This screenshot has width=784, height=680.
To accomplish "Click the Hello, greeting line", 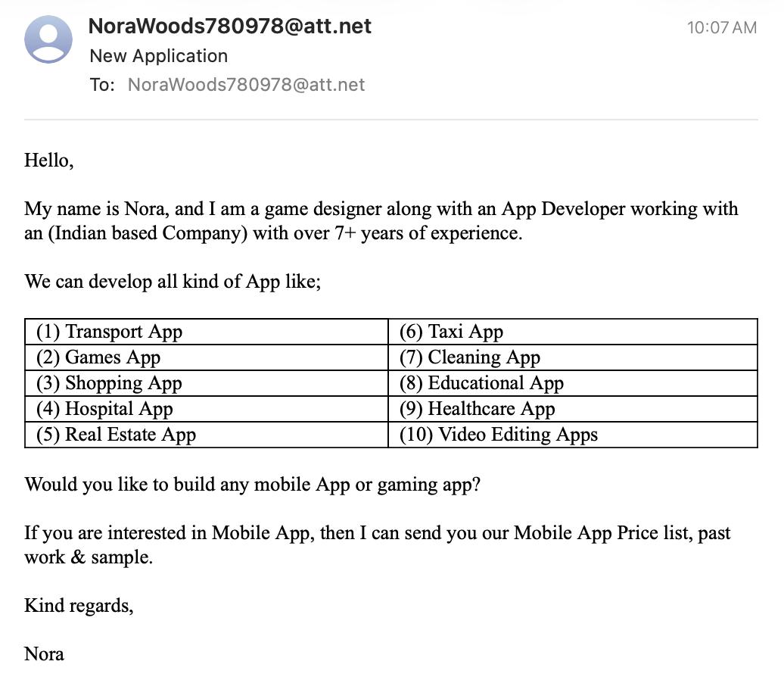I will [x=49, y=161].
